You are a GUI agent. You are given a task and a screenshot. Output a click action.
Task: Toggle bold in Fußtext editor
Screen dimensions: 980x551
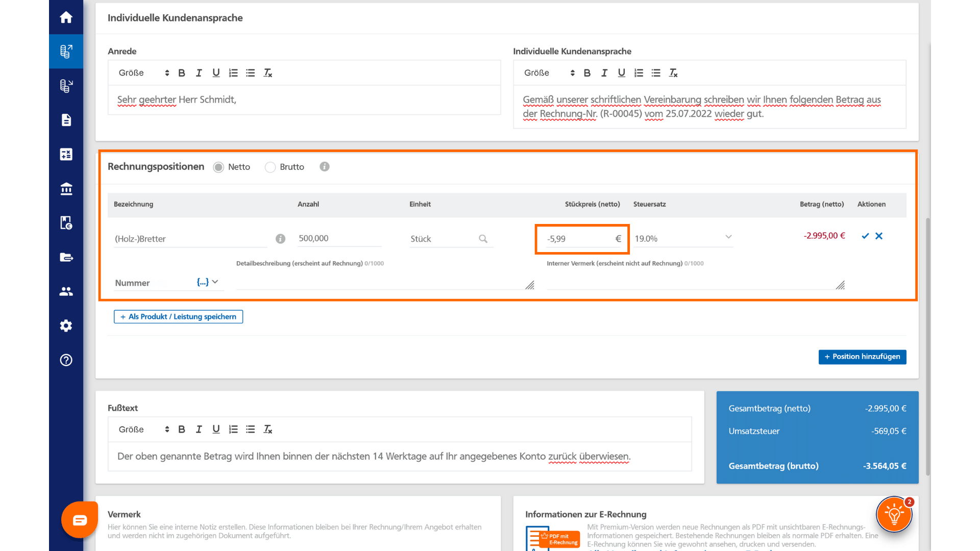[182, 430]
